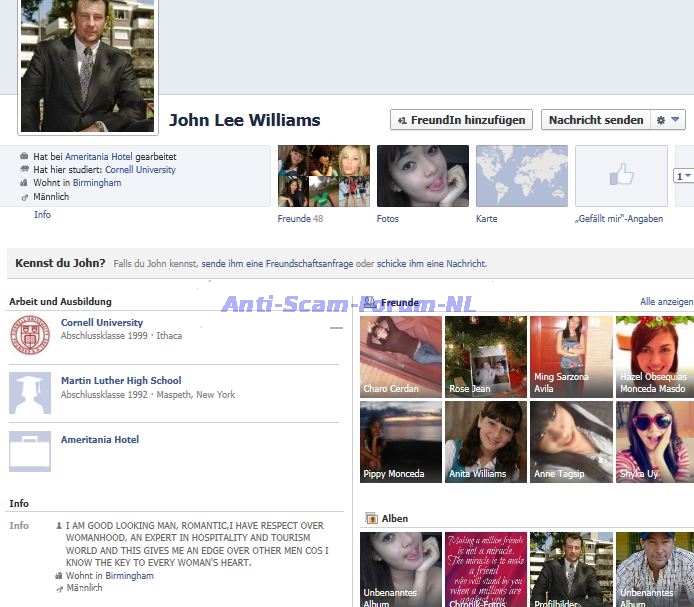Screen dimensions: 694x607
Task: Expand the tile counter dropdown arrow
Action: click(684, 176)
